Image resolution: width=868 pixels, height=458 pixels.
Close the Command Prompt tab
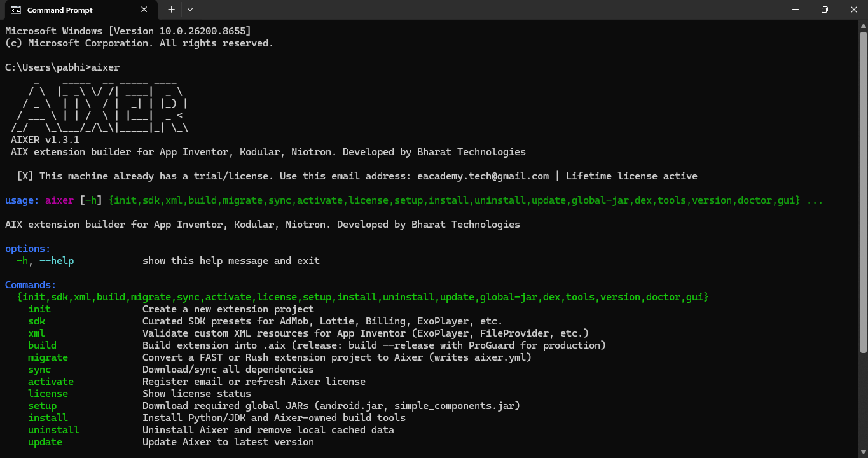144,10
